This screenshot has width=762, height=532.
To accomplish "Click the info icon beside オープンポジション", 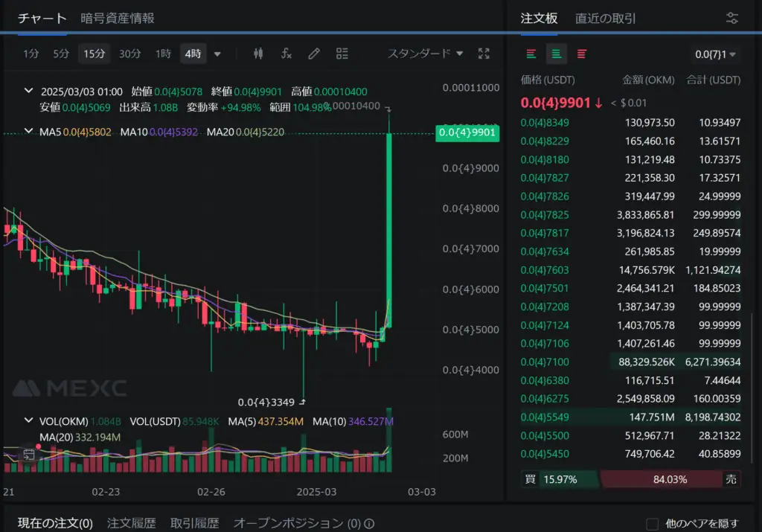I will pyautogui.click(x=369, y=524).
